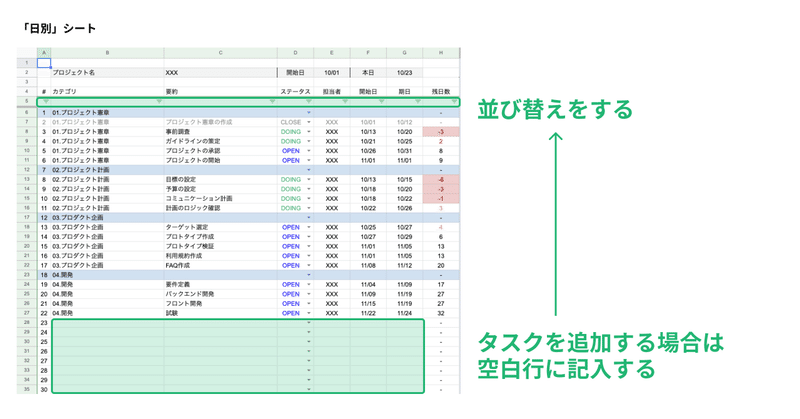Screen dimensions: 800x419
Task: Click the プロジェクト名 label cell
Action: [107, 72]
